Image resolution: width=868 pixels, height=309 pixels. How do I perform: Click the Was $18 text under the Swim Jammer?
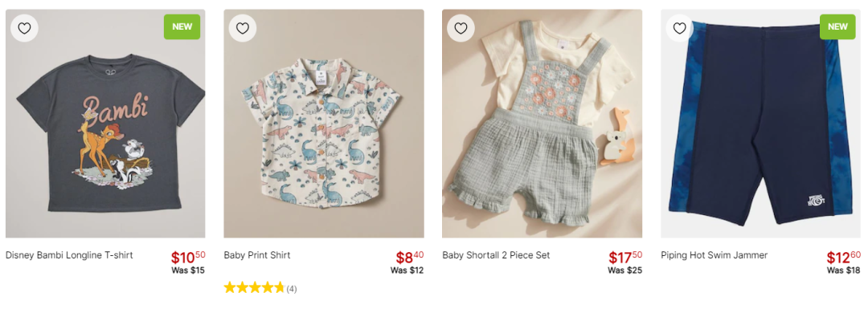click(x=844, y=270)
